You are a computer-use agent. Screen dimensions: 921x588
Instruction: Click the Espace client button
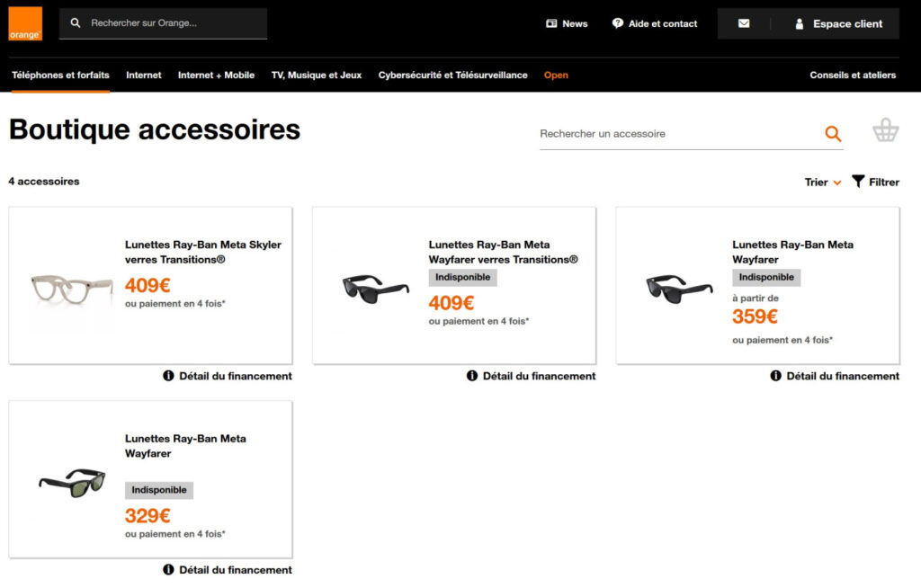point(839,23)
